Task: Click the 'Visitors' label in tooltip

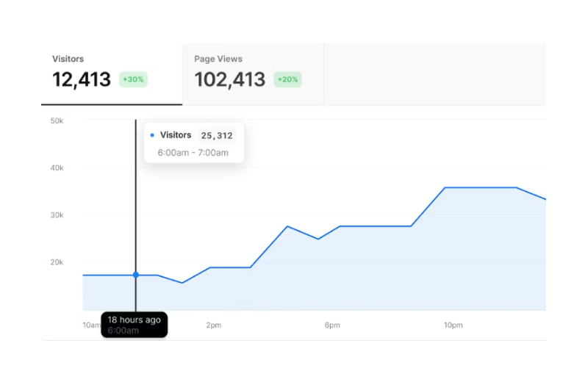Action: 176,135
